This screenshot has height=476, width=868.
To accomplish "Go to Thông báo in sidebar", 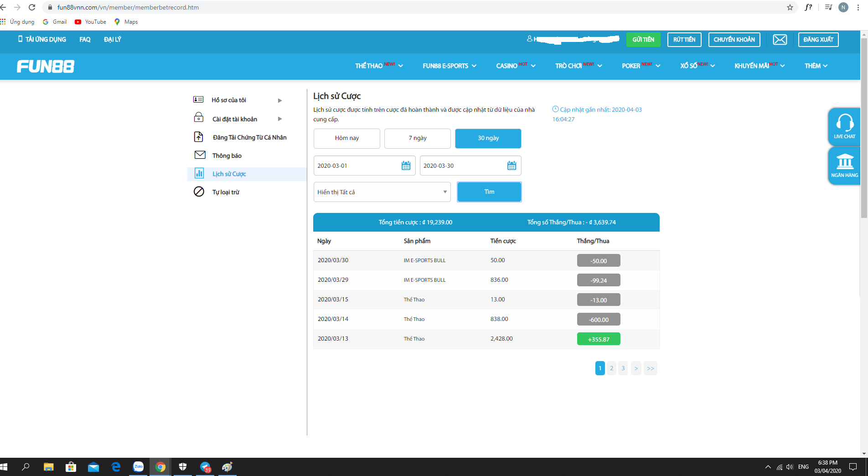I will pos(227,156).
